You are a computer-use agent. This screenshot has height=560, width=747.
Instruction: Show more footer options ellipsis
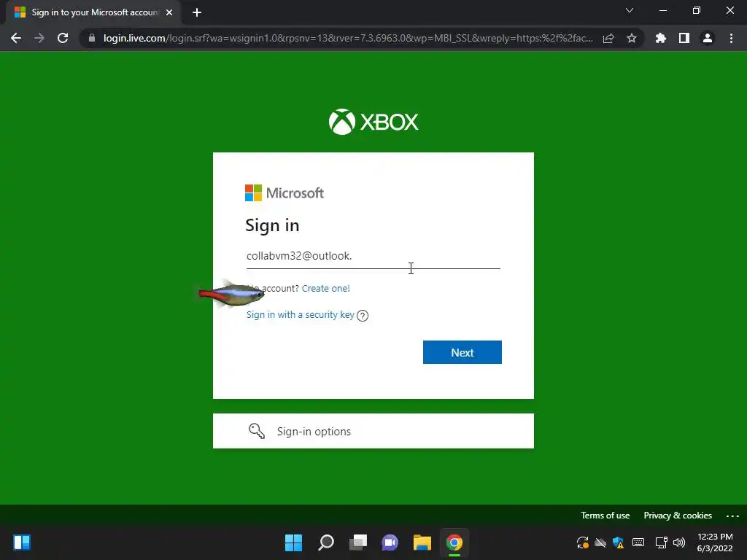point(732,516)
